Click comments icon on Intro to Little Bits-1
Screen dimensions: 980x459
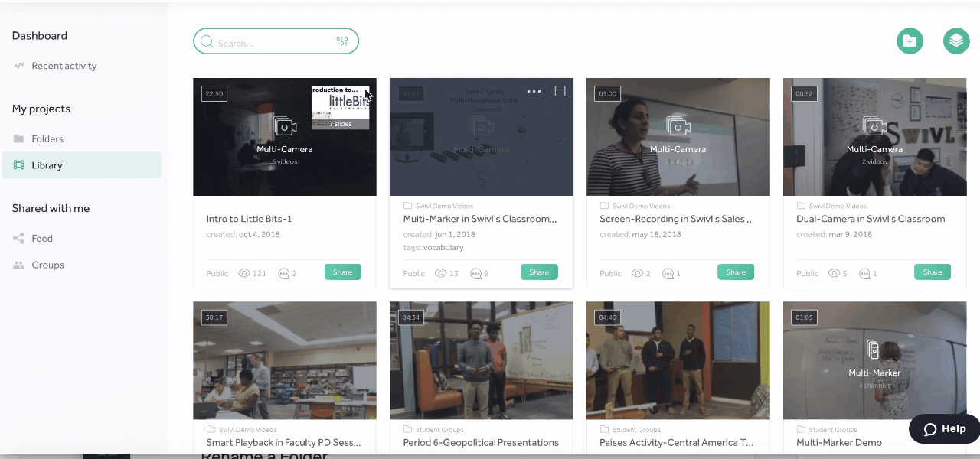285,273
